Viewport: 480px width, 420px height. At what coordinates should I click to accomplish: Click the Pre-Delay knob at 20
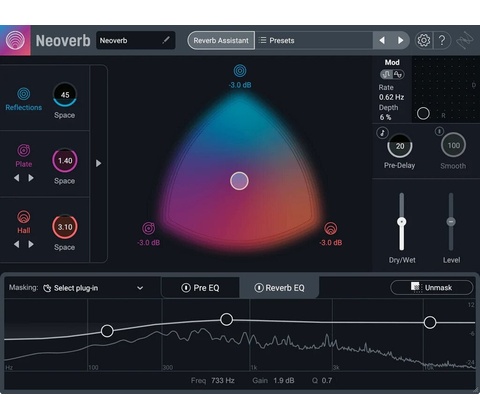pos(400,146)
